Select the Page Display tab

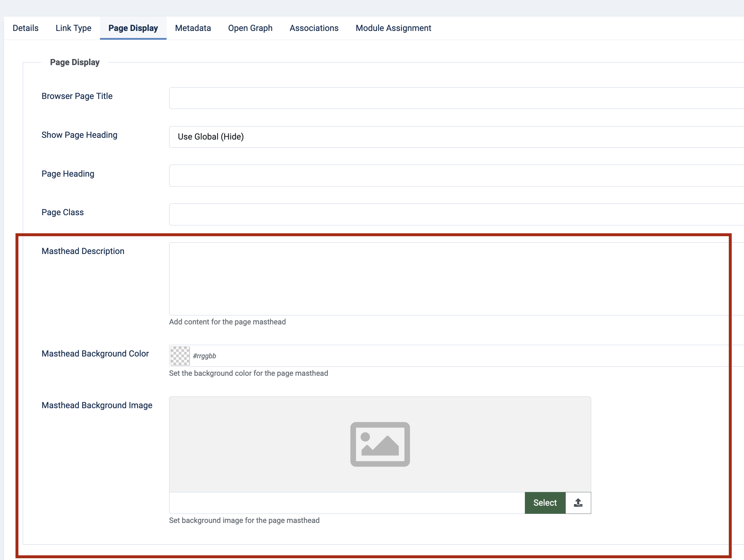[x=133, y=28]
